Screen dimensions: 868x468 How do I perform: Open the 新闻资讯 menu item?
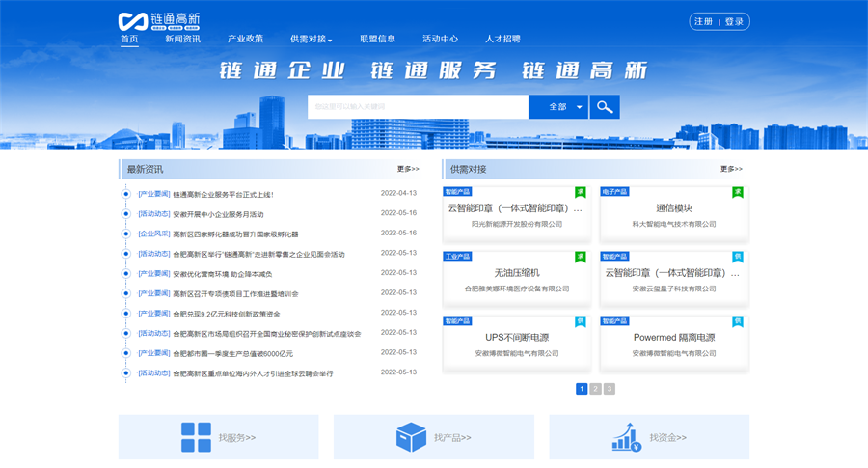(x=182, y=39)
